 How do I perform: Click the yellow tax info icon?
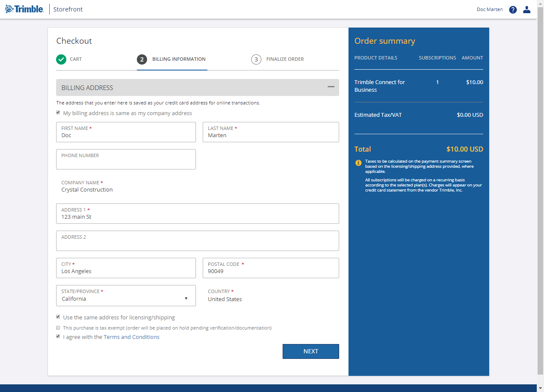click(x=359, y=162)
